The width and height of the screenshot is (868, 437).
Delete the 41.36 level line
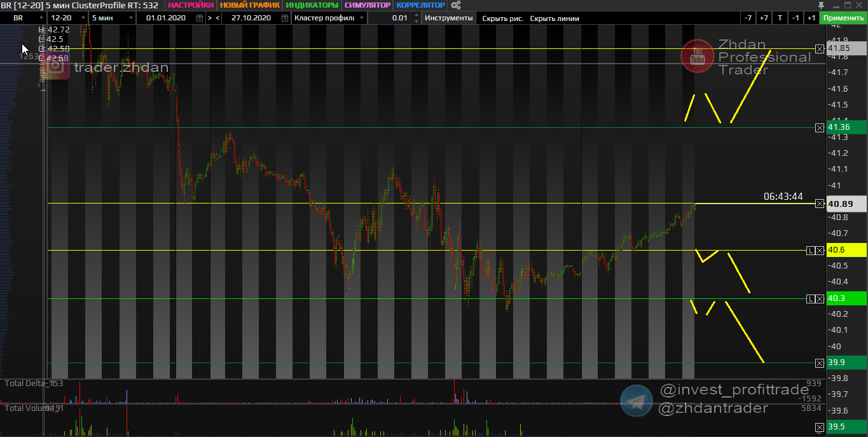[820, 128]
